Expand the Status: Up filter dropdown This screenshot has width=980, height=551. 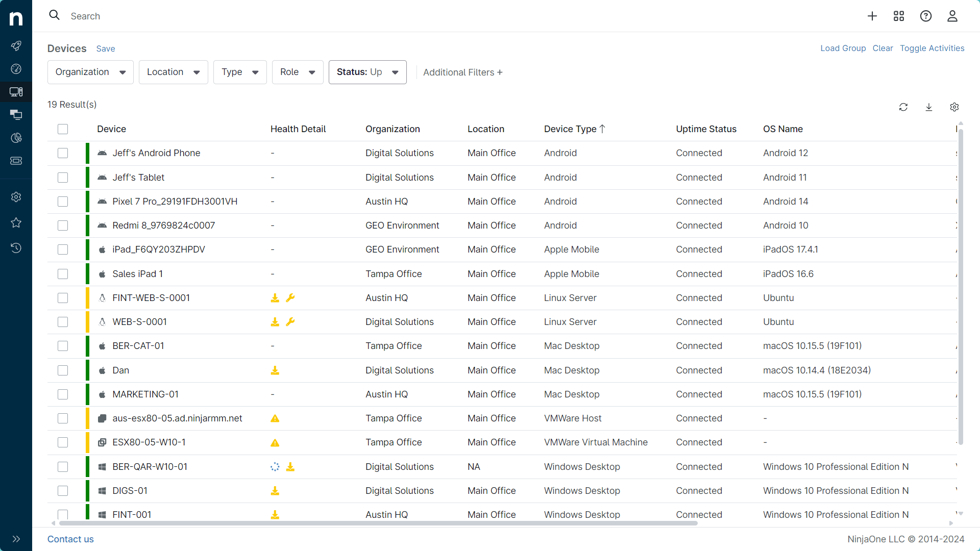tap(367, 72)
